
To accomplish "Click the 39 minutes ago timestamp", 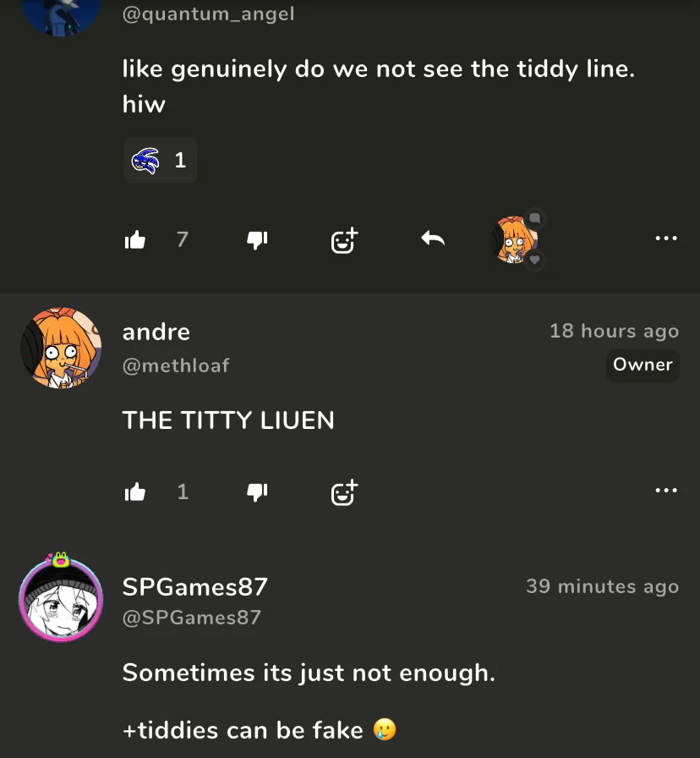I will pos(603,586).
